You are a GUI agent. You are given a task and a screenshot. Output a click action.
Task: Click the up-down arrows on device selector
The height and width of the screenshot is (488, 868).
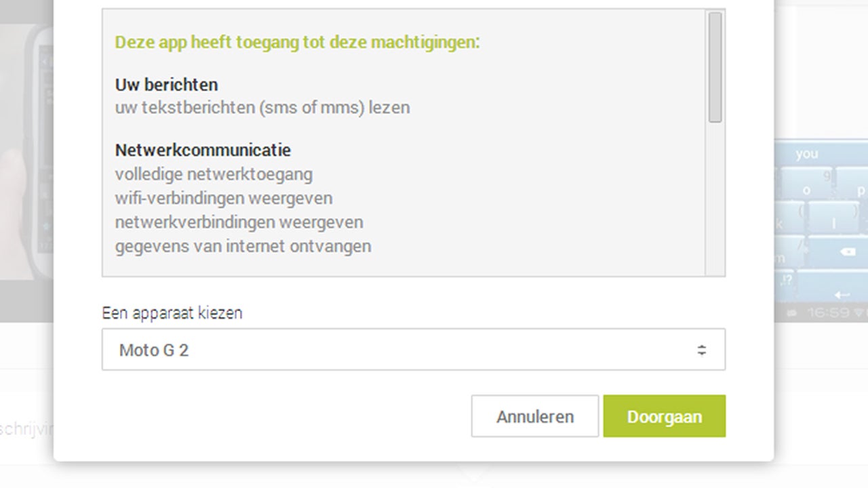pos(701,350)
